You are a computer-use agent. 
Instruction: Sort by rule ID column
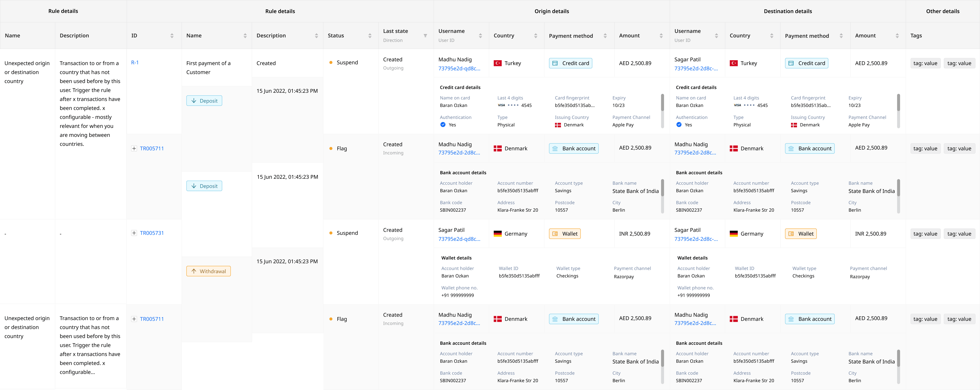point(172,36)
